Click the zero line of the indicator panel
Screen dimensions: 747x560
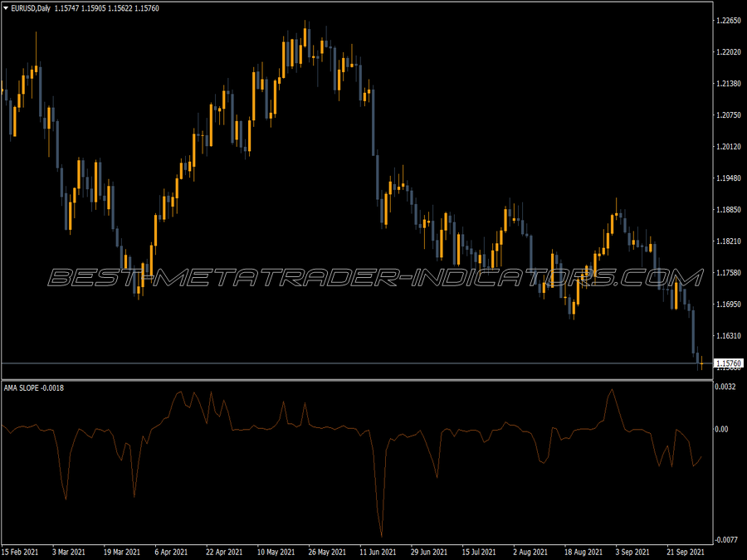(373, 430)
